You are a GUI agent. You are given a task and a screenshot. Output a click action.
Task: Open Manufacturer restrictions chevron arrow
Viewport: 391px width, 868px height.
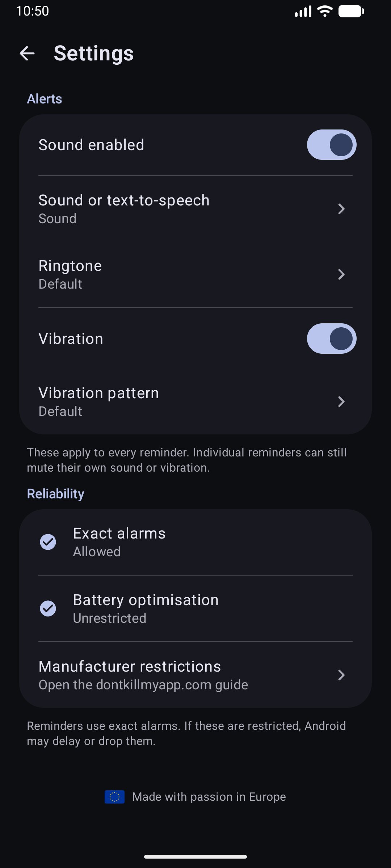[341, 675]
